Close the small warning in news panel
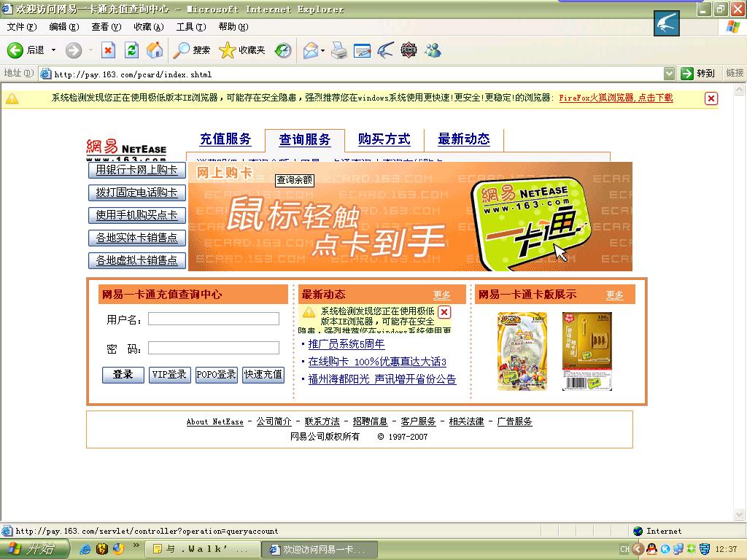 coord(444,312)
